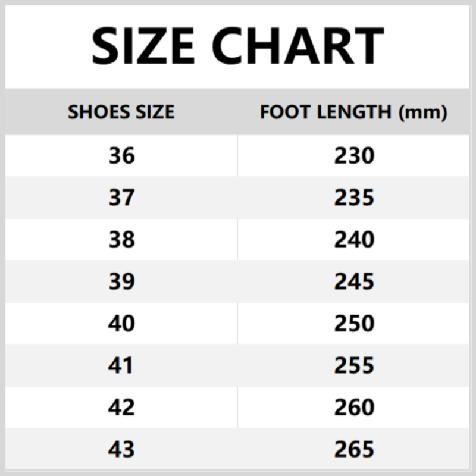Click the 245 foot length value
The height and width of the screenshot is (476, 476).
click(354, 281)
